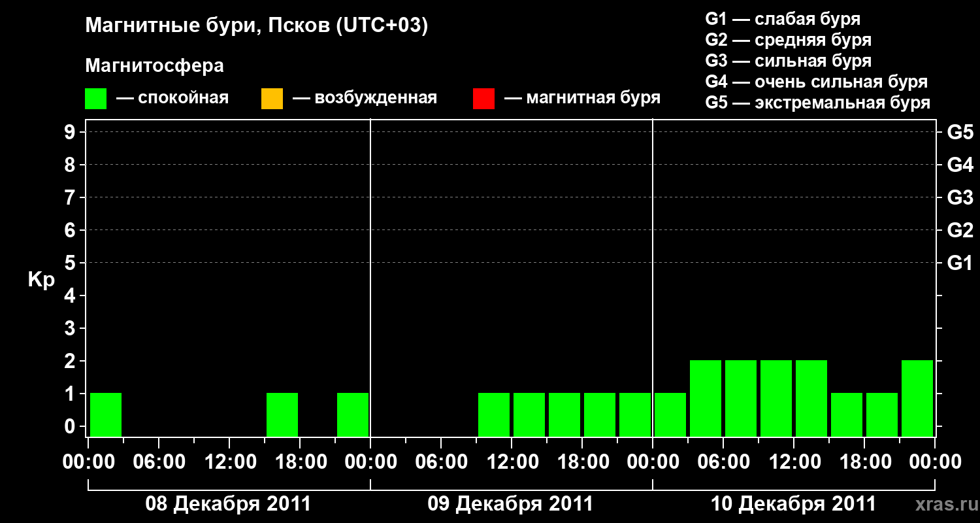Screen dimensions: 980x523
Task: Click the legend text — возбужденная
Action: click(365, 99)
